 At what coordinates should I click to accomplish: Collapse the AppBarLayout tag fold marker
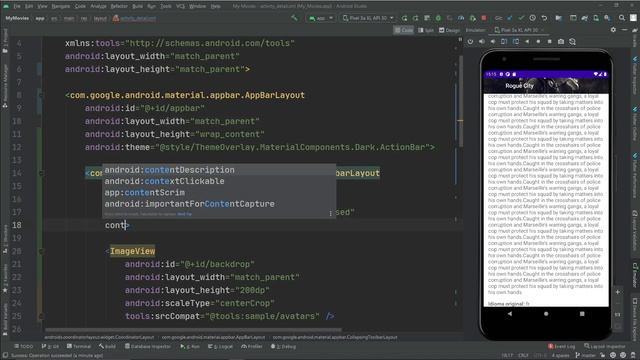click(41, 95)
